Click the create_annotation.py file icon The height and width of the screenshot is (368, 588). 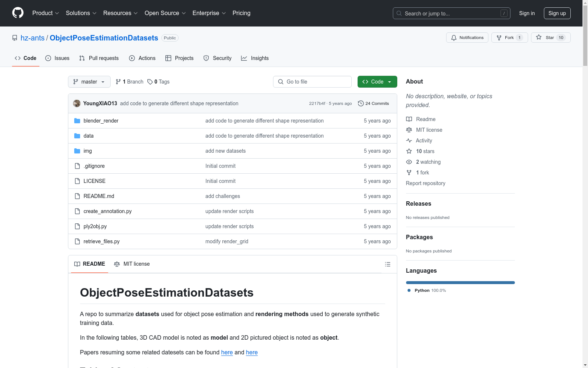coord(77,211)
